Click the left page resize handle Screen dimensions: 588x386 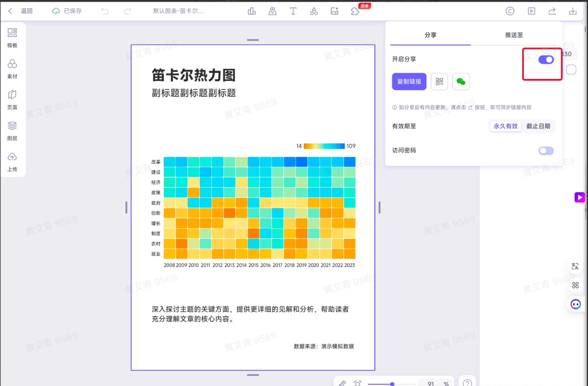126,208
